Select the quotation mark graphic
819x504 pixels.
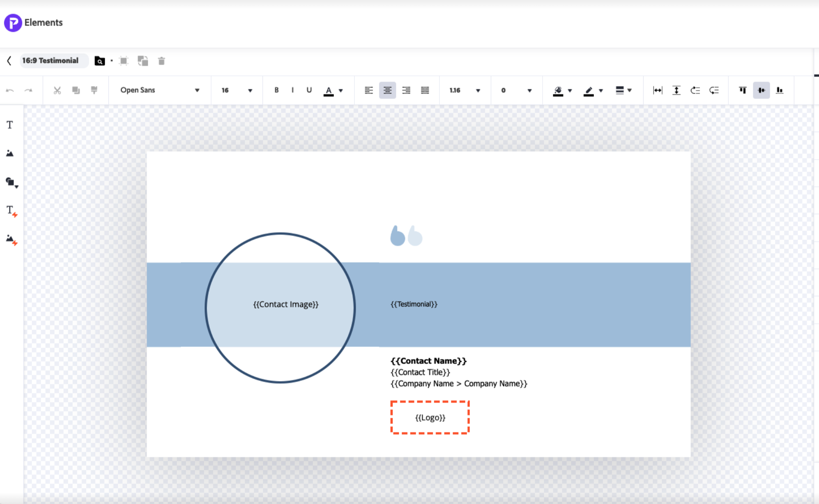pyautogui.click(x=406, y=236)
